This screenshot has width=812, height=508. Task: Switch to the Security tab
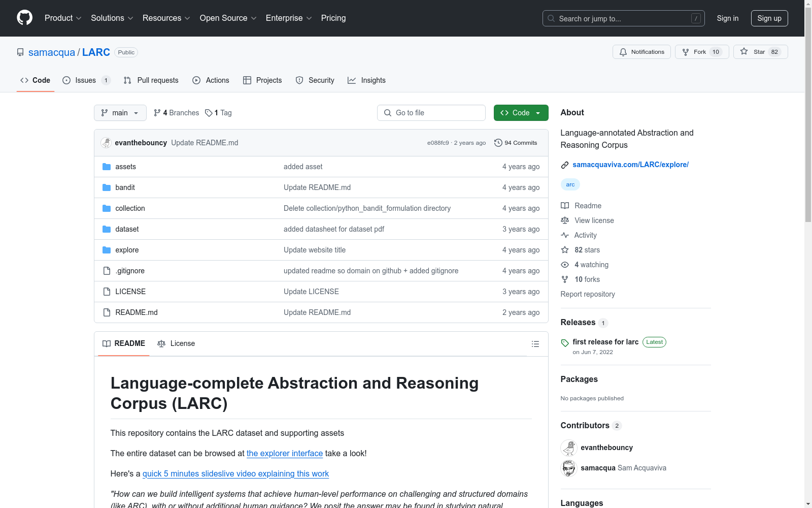point(315,80)
